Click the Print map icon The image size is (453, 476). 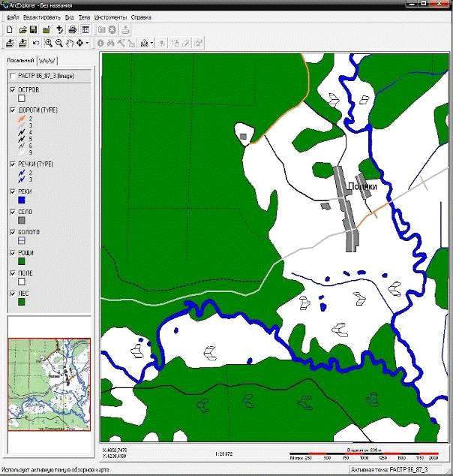(72, 29)
